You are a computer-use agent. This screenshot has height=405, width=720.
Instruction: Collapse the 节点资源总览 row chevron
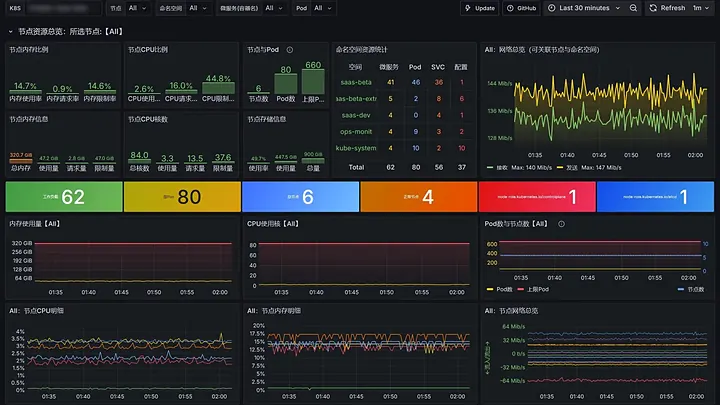pyautogui.click(x=10, y=32)
